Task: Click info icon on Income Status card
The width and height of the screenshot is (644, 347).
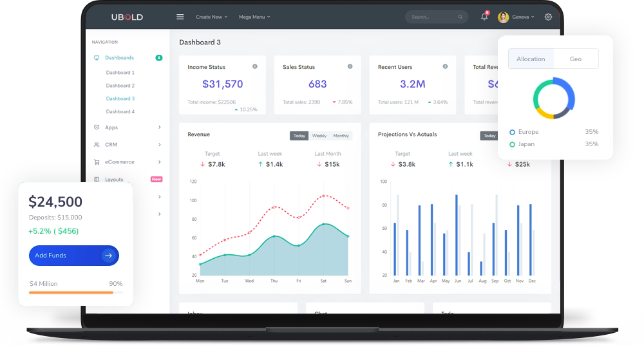Action: tap(255, 66)
